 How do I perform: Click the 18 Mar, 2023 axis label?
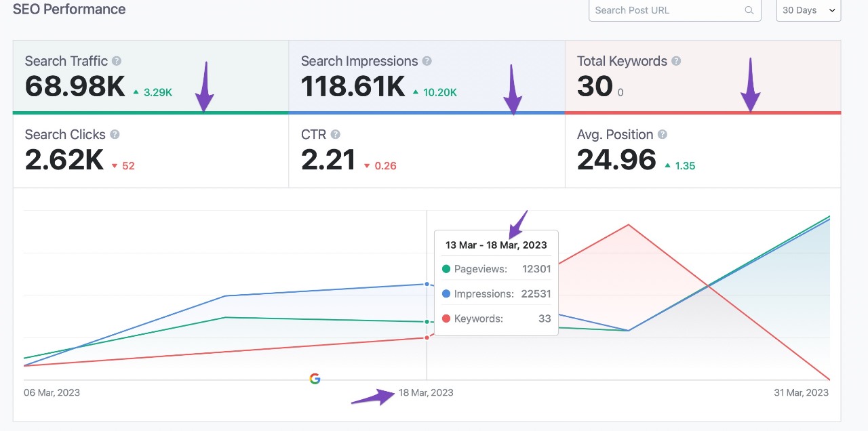tap(426, 392)
